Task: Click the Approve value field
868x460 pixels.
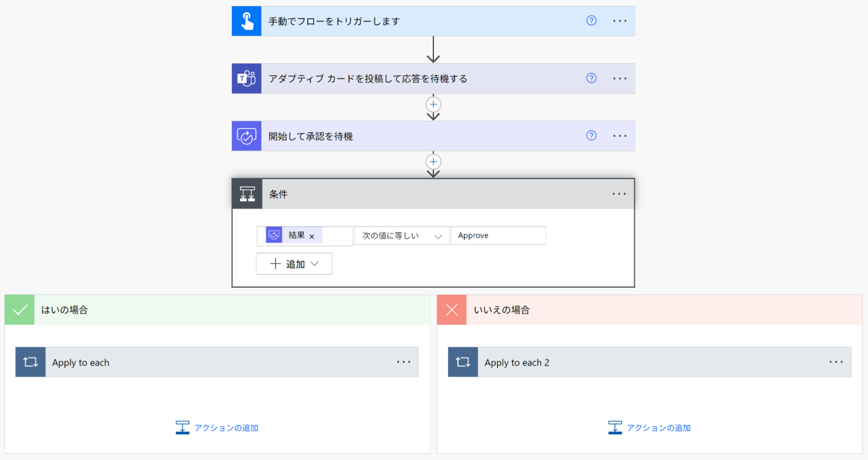Action: tap(498, 235)
